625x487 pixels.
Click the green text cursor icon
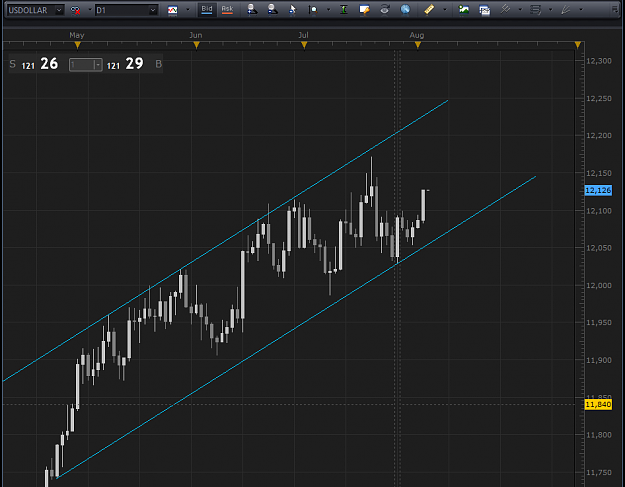(x=344, y=10)
